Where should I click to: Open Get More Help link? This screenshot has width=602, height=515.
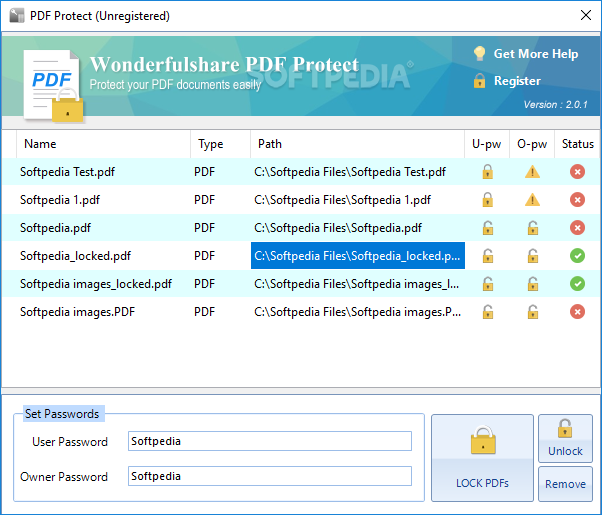pyautogui.click(x=536, y=54)
